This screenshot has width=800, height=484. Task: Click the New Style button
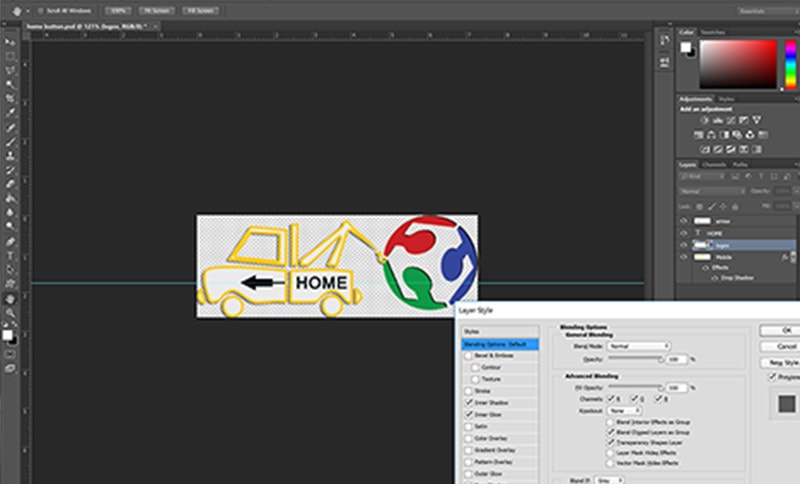pos(780,363)
